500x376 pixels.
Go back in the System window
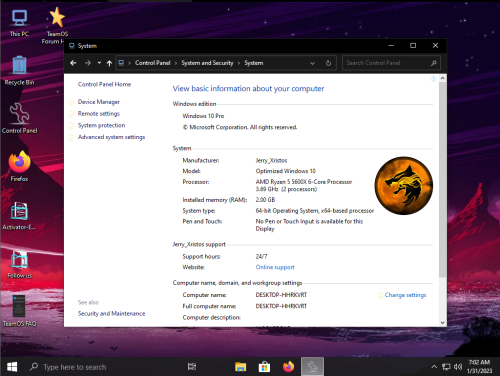coord(73,63)
